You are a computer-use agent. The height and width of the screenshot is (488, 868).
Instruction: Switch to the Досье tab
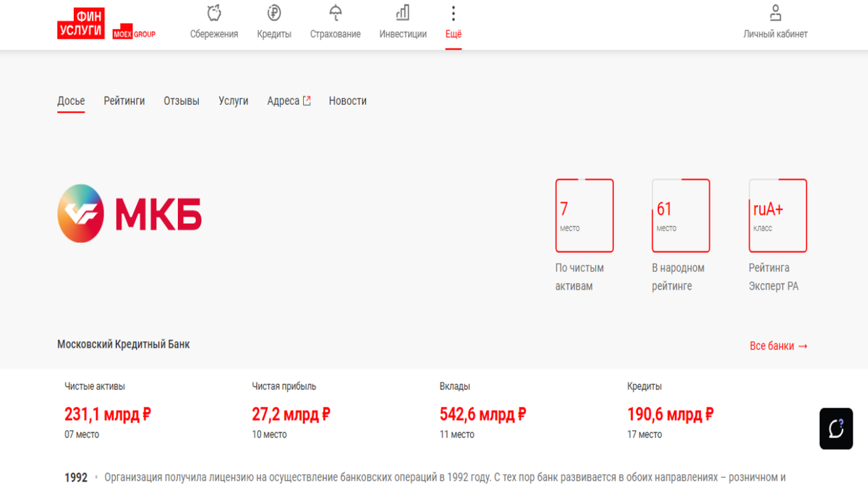(x=71, y=101)
